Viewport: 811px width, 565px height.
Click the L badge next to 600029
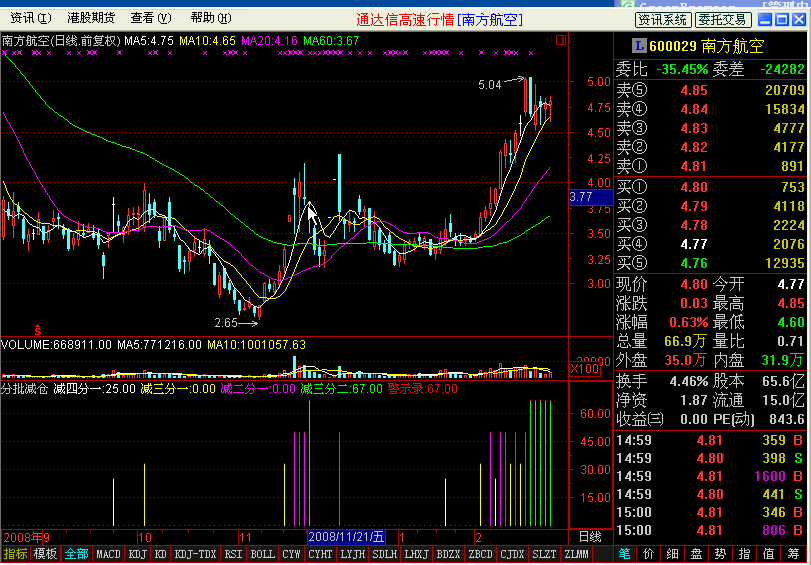[x=639, y=46]
